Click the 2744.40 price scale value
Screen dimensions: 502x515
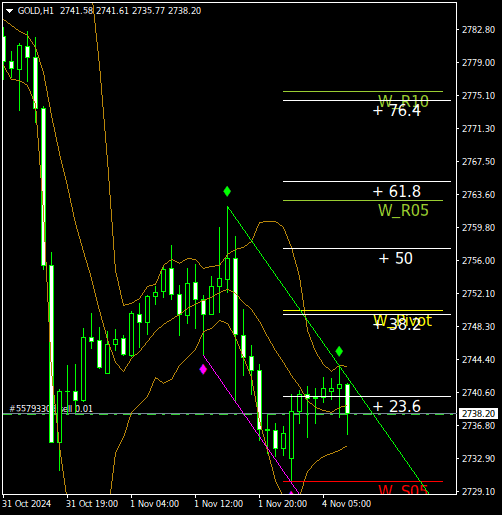[x=478, y=360]
